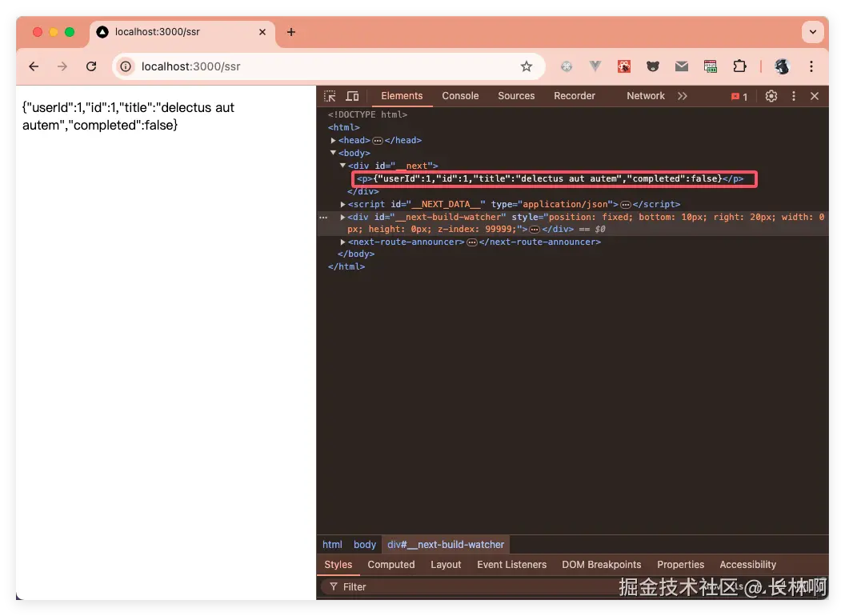Select the closing body tag

(355, 254)
